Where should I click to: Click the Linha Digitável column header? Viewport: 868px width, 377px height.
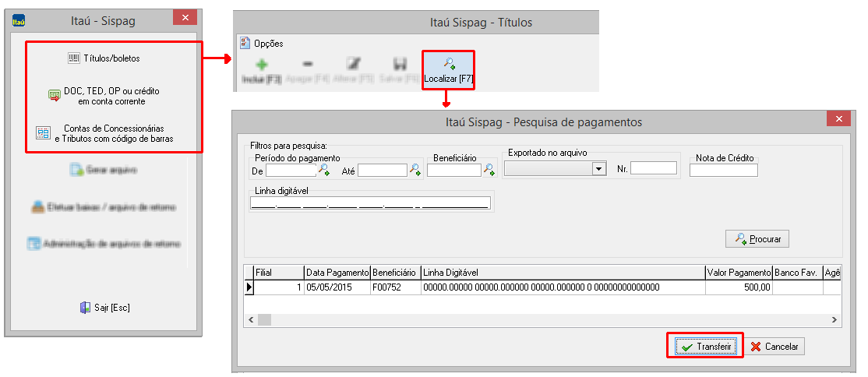563,273
